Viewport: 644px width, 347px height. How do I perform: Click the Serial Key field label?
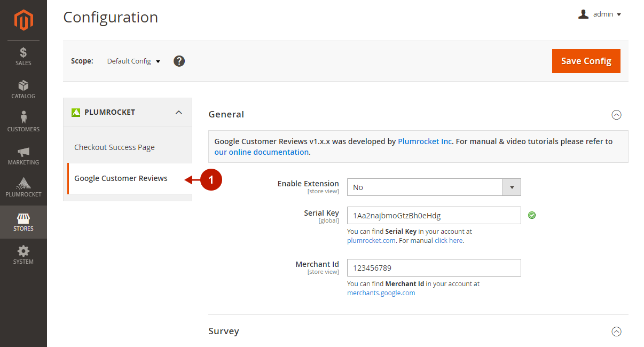[x=321, y=213]
